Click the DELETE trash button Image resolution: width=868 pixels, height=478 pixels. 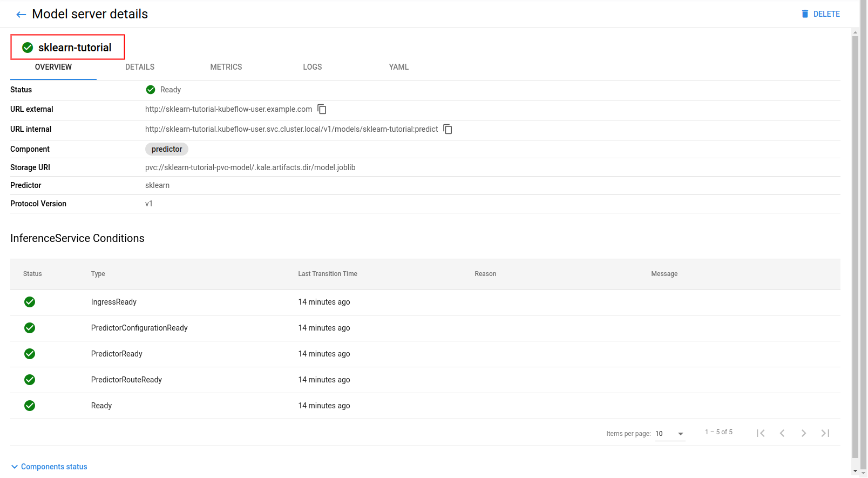coord(820,14)
